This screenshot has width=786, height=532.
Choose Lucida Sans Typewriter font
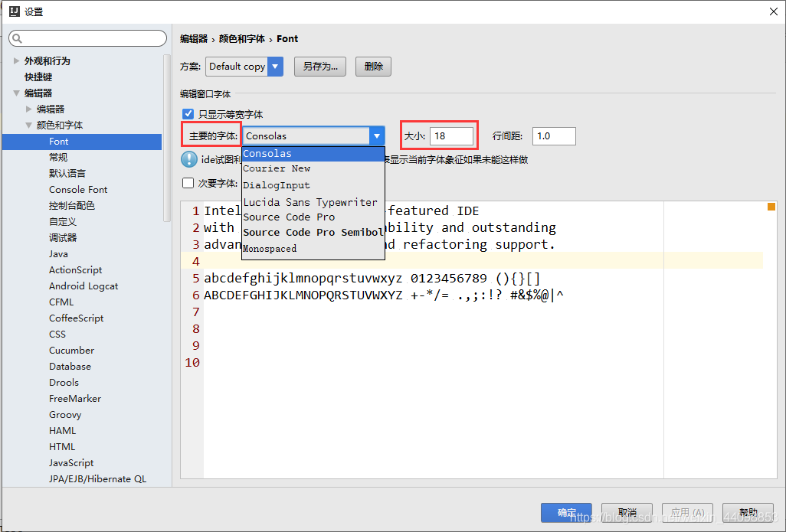click(313, 202)
